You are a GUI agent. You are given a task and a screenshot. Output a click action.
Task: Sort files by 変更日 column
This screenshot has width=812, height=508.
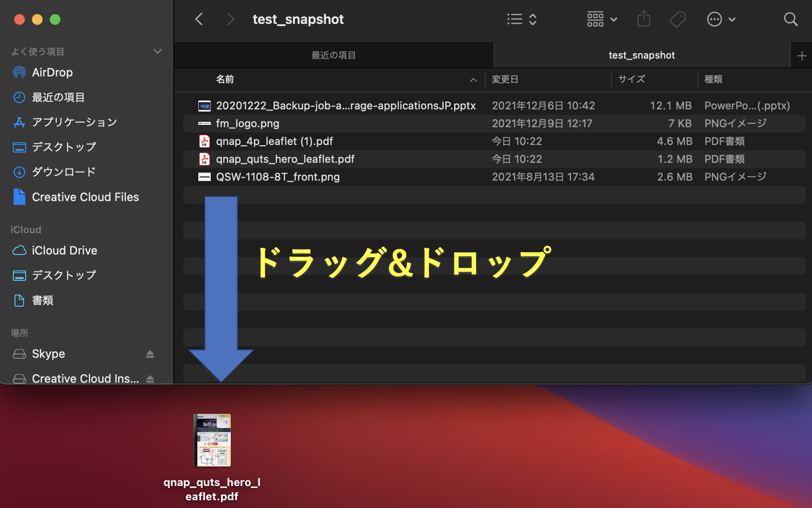coord(505,80)
